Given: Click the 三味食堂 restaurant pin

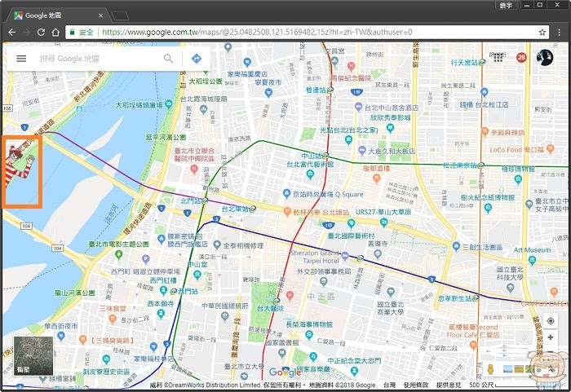Looking at the screenshot, I should click(113, 319).
